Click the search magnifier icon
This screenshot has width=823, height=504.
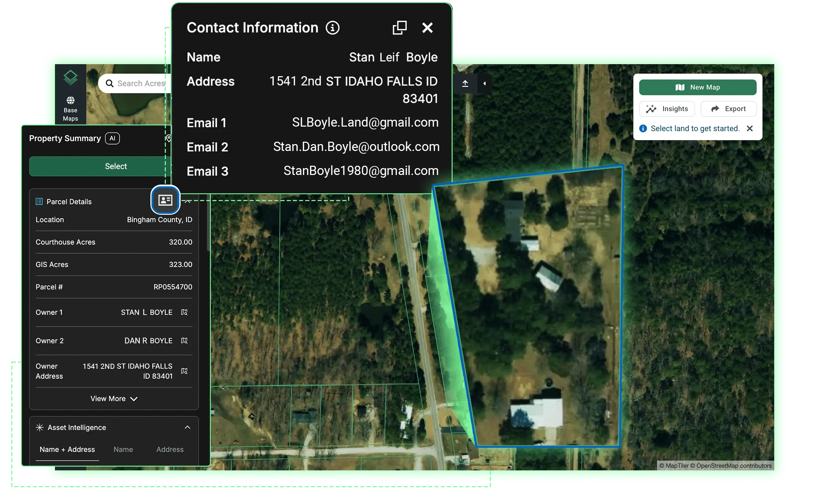click(x=110, y=83)
